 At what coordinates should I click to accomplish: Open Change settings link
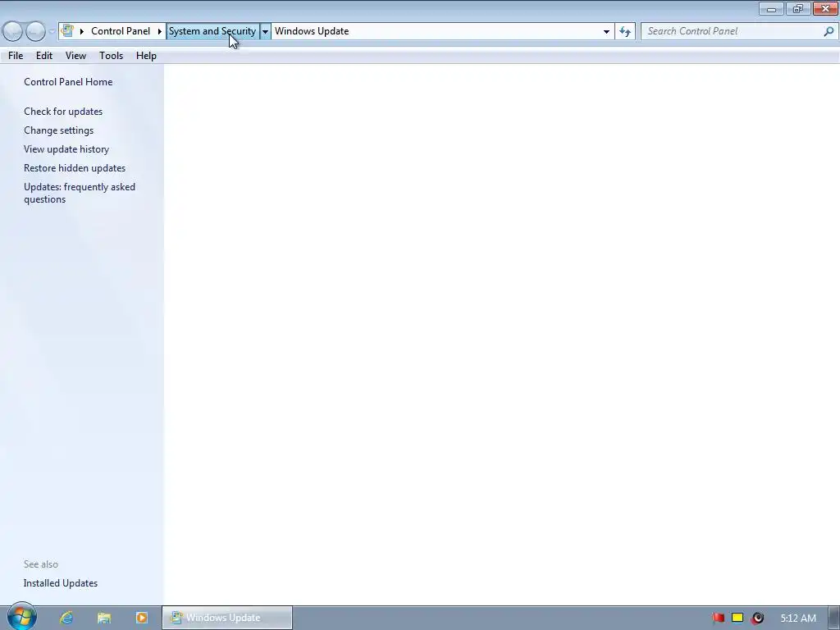coord(58,130)
